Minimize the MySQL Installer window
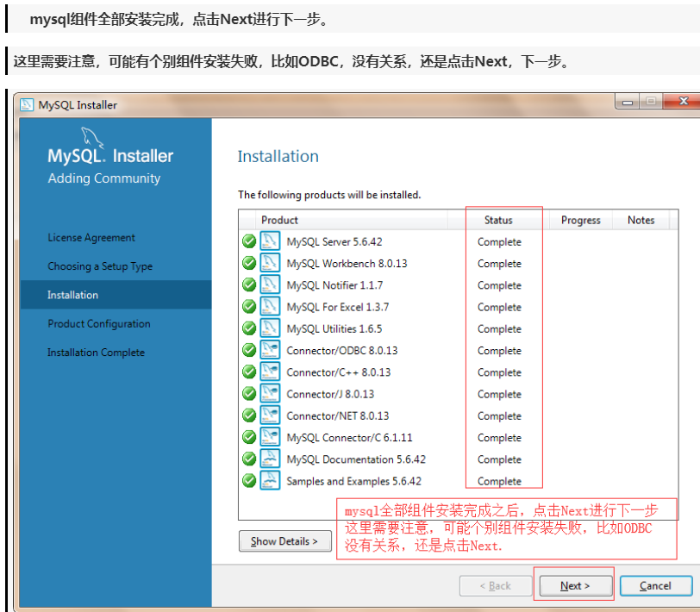This screenshot has width=700, height=612. pyautogui.click(x=628, y=103)
